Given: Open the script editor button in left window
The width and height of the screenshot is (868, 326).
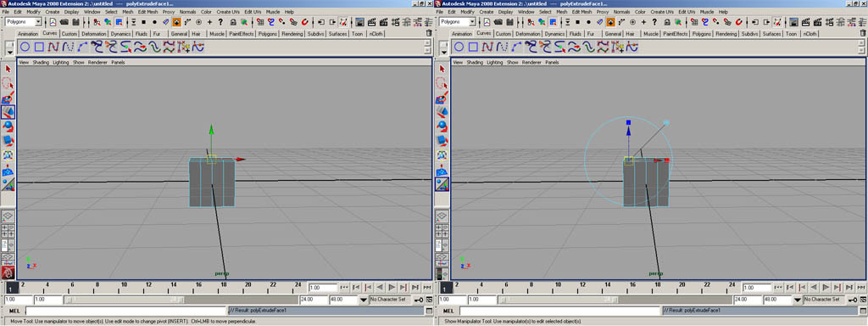Looking at the screenshot, I should click(429, 311).
